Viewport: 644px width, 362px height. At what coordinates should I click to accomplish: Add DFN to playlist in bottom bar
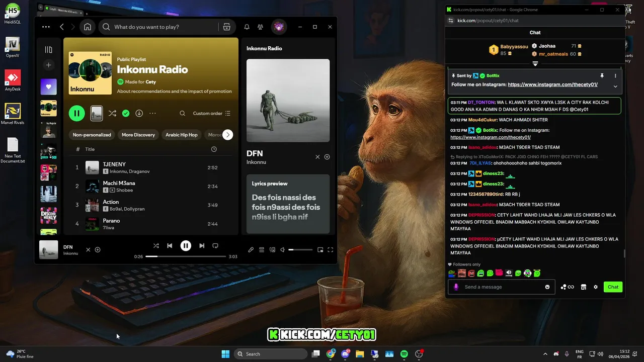point(98,250)
